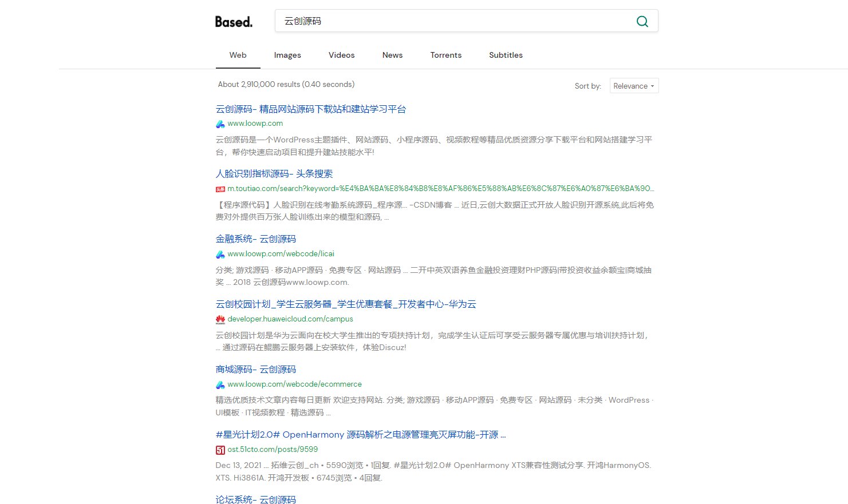Screen dimensions: 848x504
Task: Click the www.loowp.com/webcode/ecommerce URL
Action: (x=294, y=384)
